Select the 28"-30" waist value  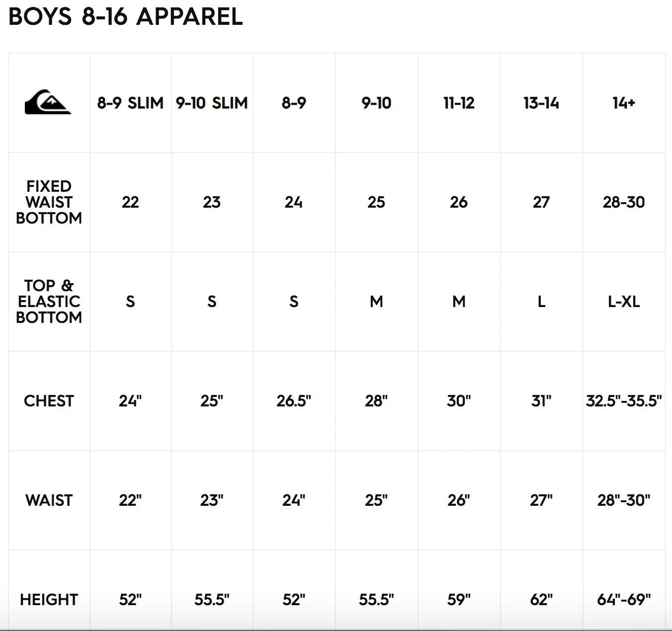(624, 500)
